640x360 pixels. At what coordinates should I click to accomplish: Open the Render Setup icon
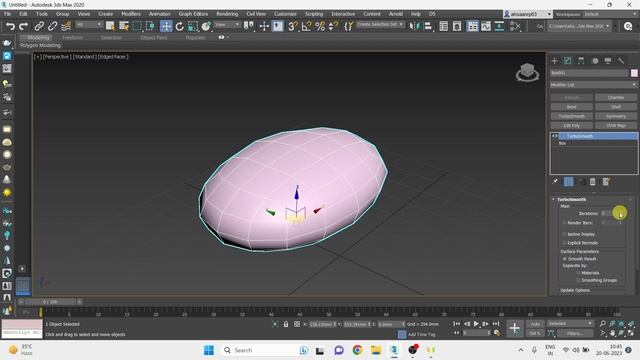(x=628, y=26)
